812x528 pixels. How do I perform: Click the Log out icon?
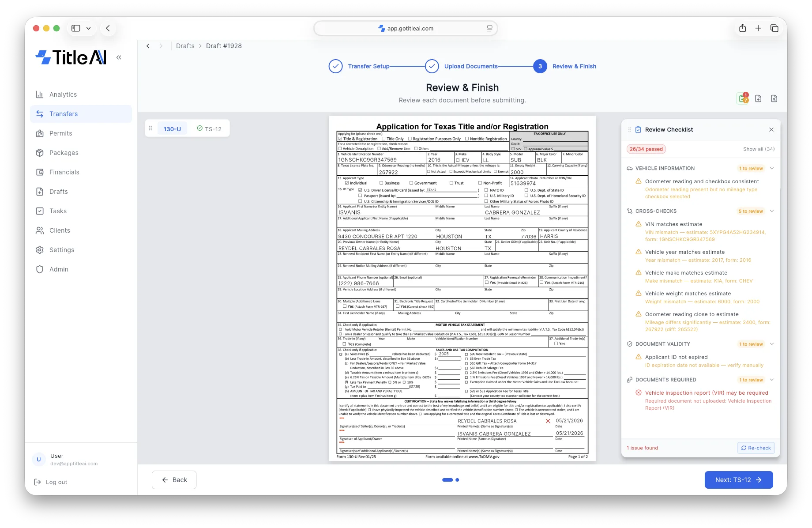[38, 482]
